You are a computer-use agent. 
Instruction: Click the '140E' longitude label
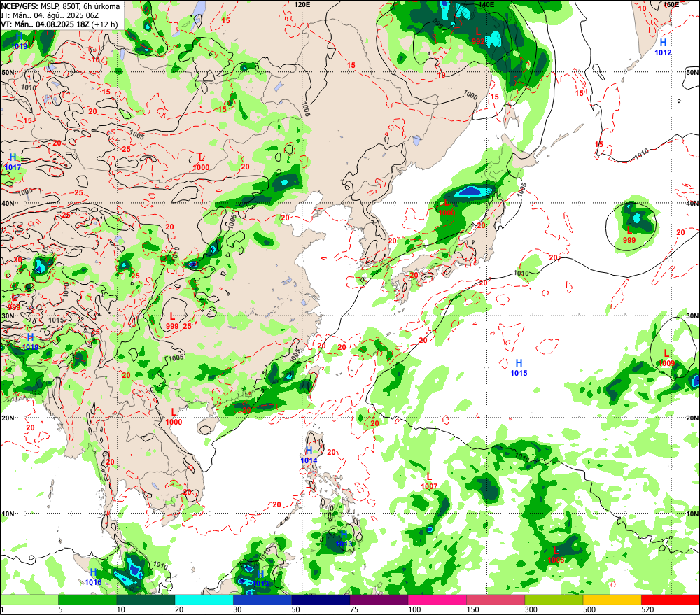(486, 4)
